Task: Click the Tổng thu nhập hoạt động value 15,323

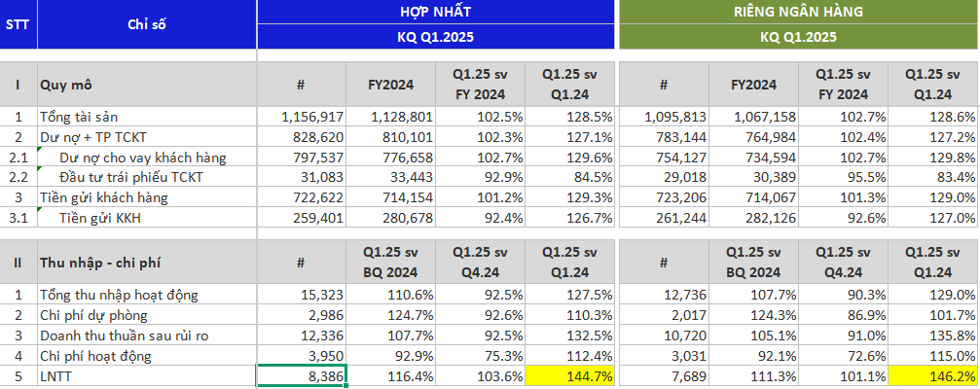Action: point(301,294)
